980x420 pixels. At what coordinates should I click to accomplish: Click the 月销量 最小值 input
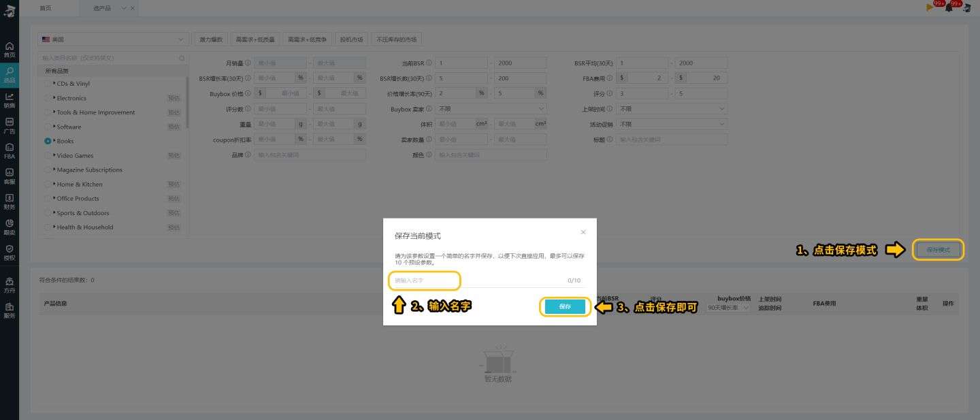tap(280, 63)
